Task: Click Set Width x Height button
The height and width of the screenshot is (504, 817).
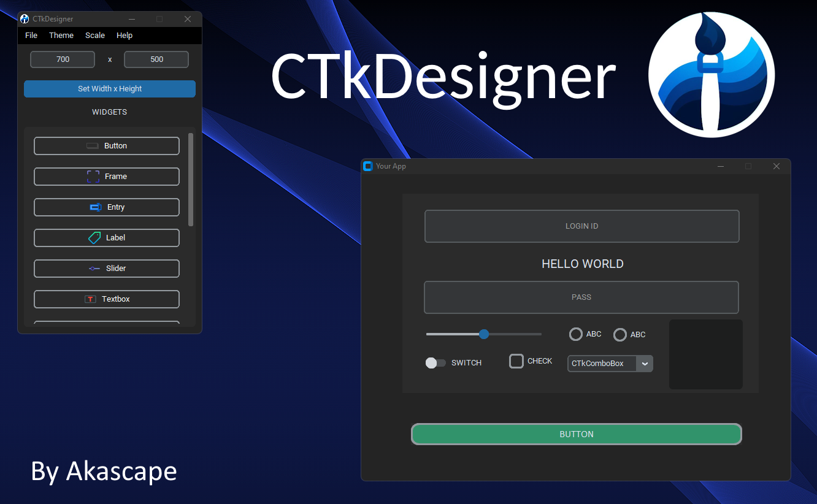Action: pos(110,89)
